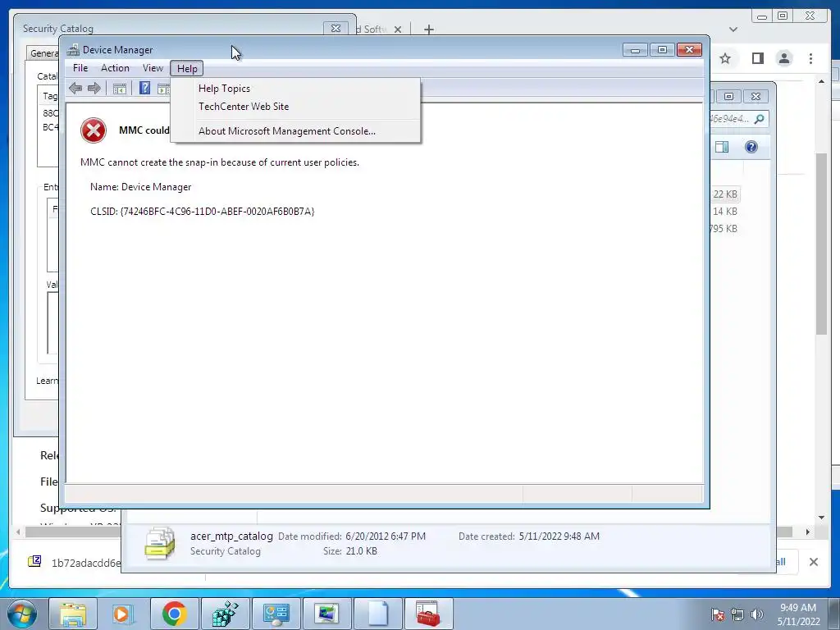This screenshot has width=840, height=630.
Task: Click the search magnifier in Explorer window
Action: coord(759,119)
